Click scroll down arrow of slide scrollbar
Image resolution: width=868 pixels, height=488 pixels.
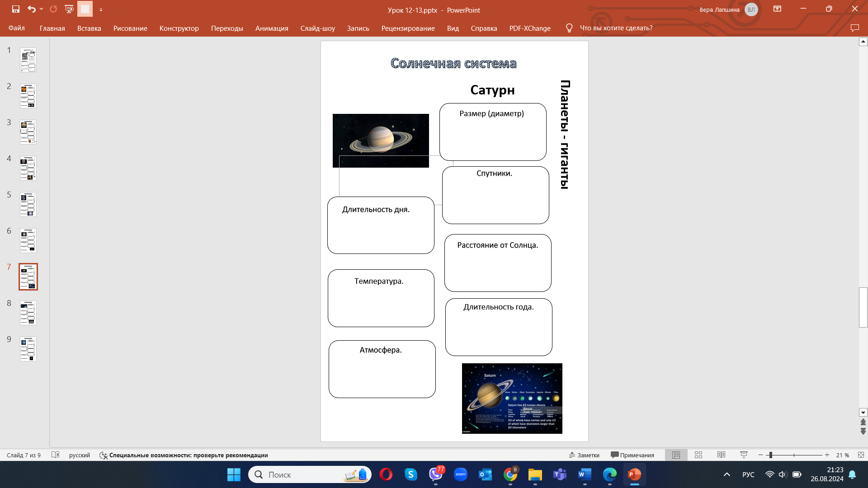pos(863,412)
